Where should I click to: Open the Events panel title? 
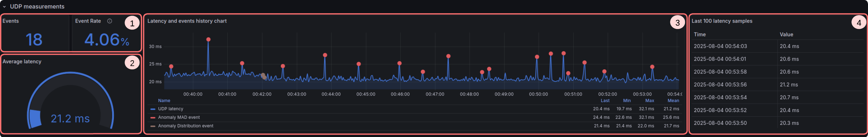tap(11, 21)
